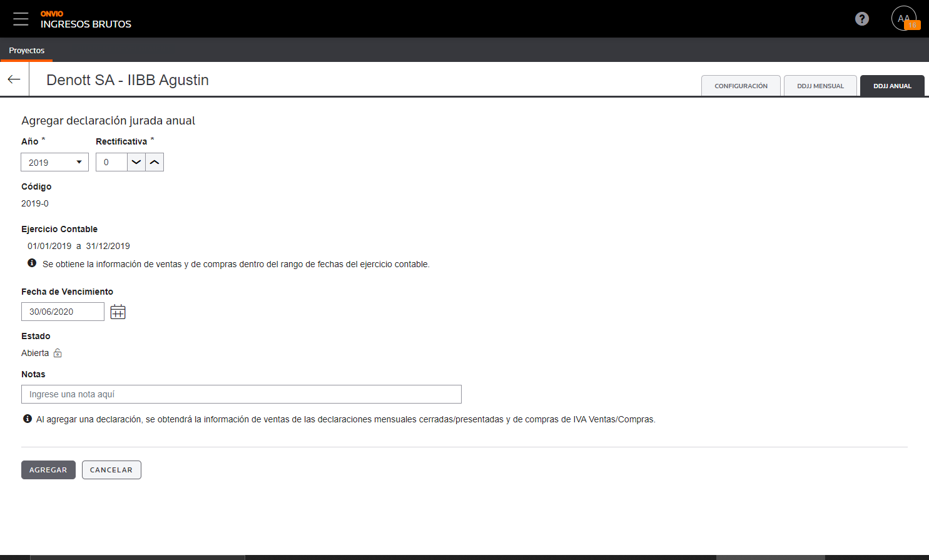The image size is (929, 560).
Task: Click the 'Fecha de Vencimiento' label
Action: [x=67, y=292]
